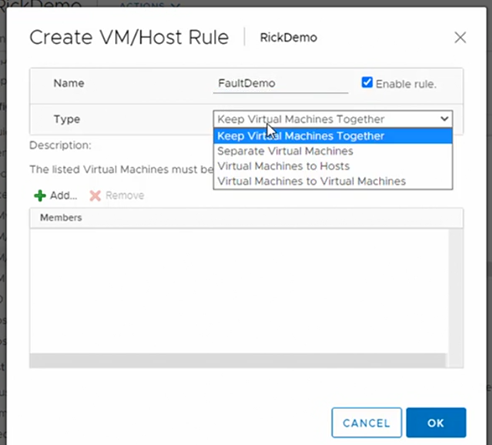Focus the Name field containing FaultDemo
Screen dimensions: 492x445
tap(281, 83)
